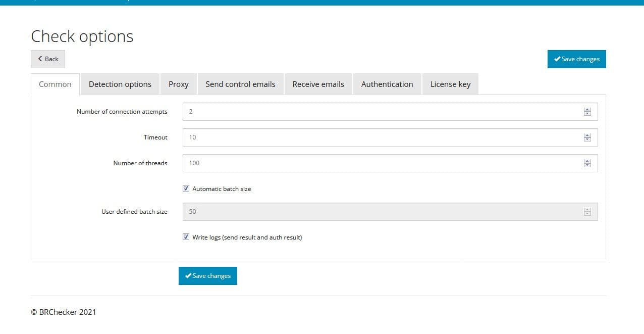Click inside the Timeout input field
The height and width of the screenshot is (334, 644).
coord(353,137)
